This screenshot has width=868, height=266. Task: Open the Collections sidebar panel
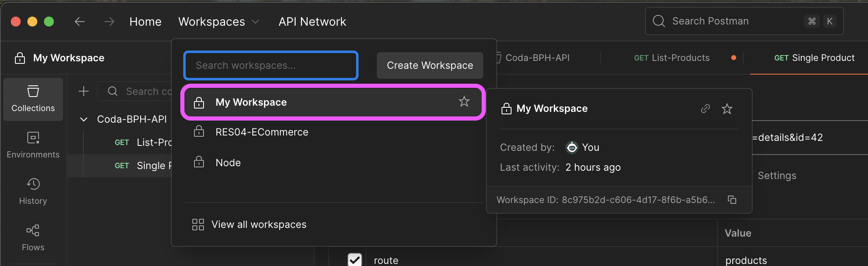coord(33,99)
